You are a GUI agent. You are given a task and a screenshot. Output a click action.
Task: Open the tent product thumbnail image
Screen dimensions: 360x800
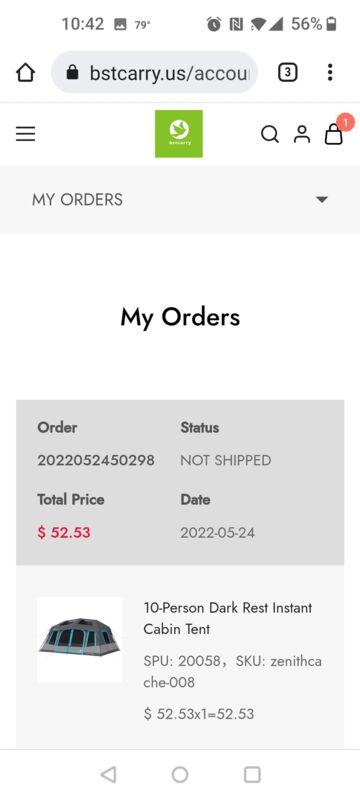point(80,639)
